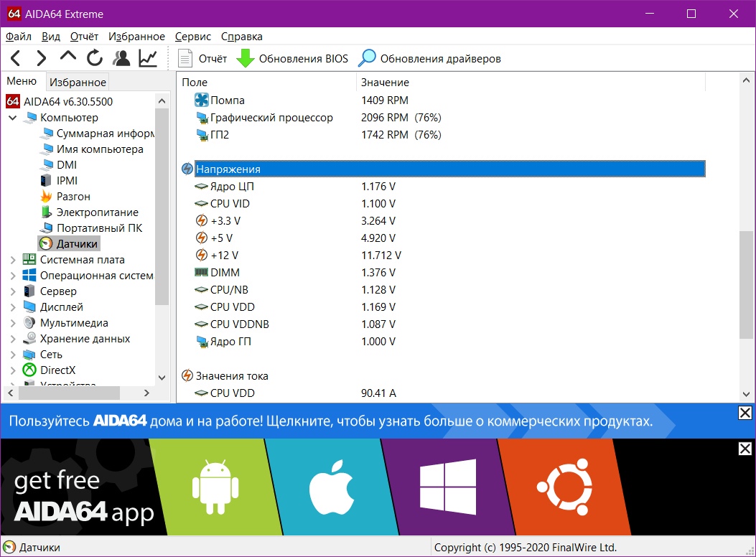This screenshot has height=557, width=756.
Task: Click the Мультимедиа speaker icon
Action: click(x=29, y=323)
